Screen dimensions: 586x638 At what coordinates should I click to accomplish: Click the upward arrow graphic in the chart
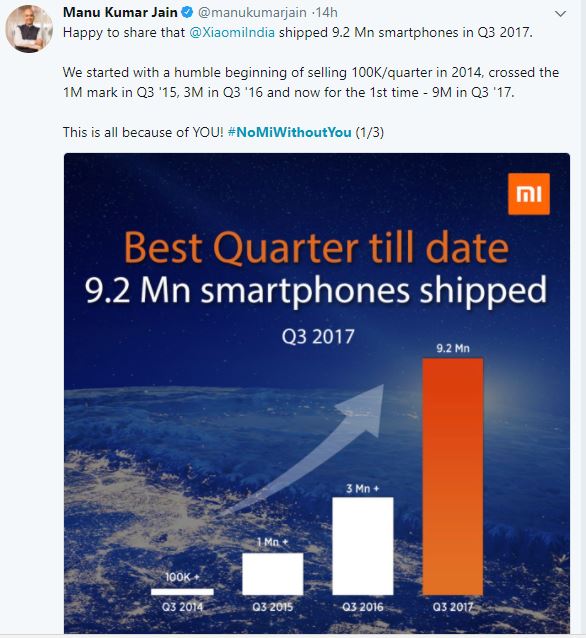coord(309,448)
